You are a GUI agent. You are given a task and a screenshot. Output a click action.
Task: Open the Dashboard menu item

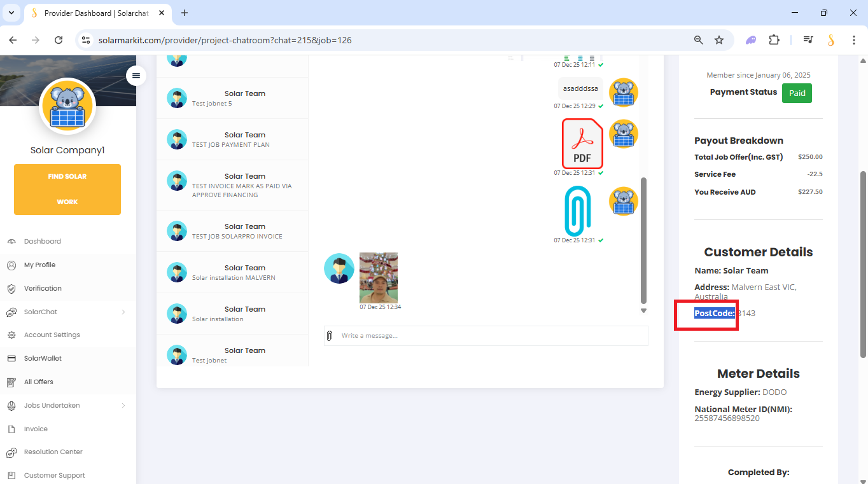43,242
